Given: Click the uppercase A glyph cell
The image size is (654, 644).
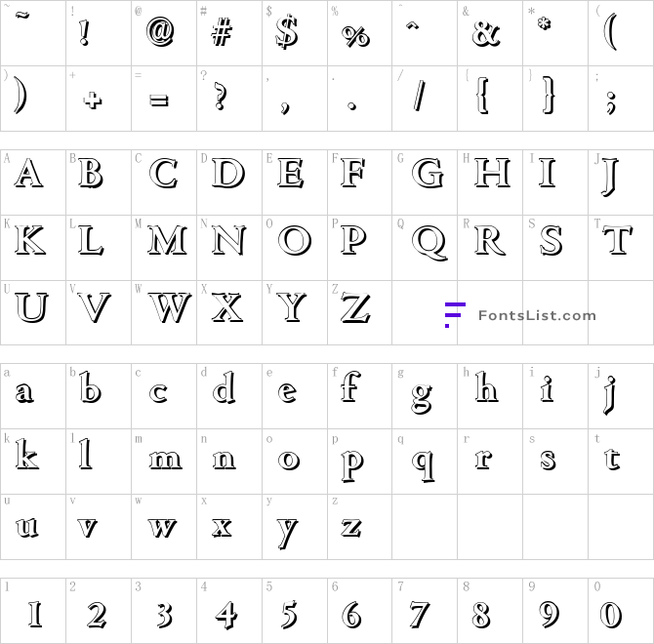Looking at the screenshot, I should pyautogui.click(x=33, y=182).
